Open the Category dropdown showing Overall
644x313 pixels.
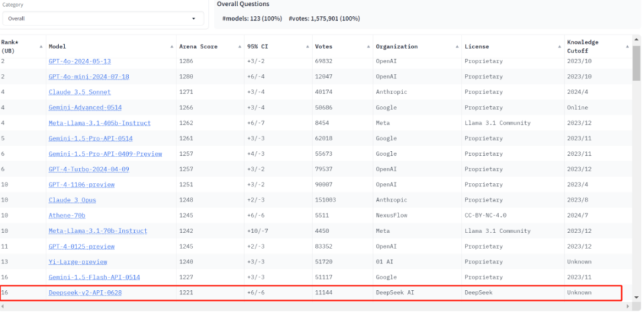pyautogui.click(x=103, y=19)
